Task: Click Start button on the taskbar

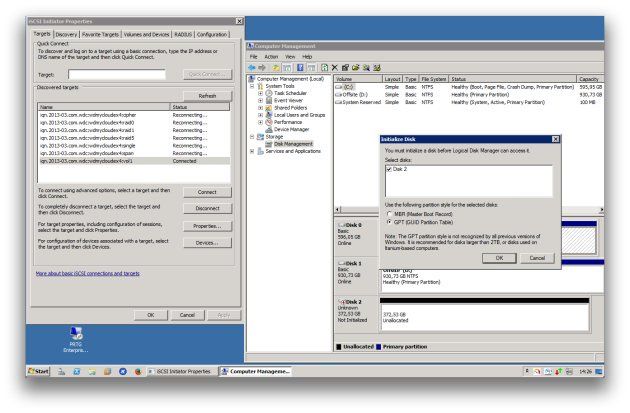Action: [x=38, y=371]
